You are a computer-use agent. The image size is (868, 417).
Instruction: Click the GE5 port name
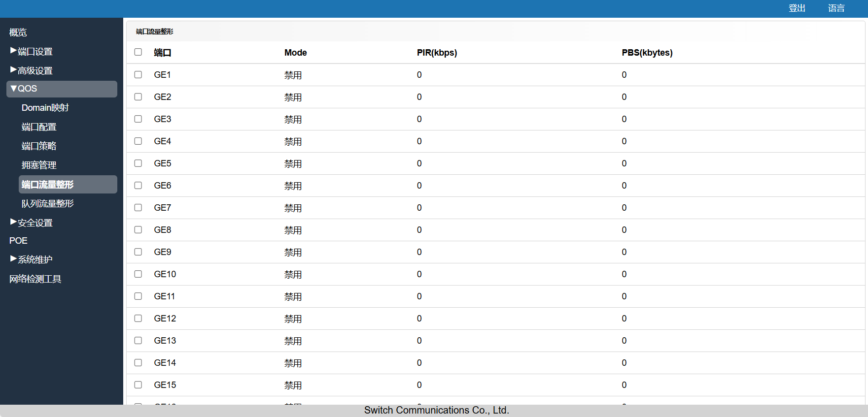click(x=163, y=163)
